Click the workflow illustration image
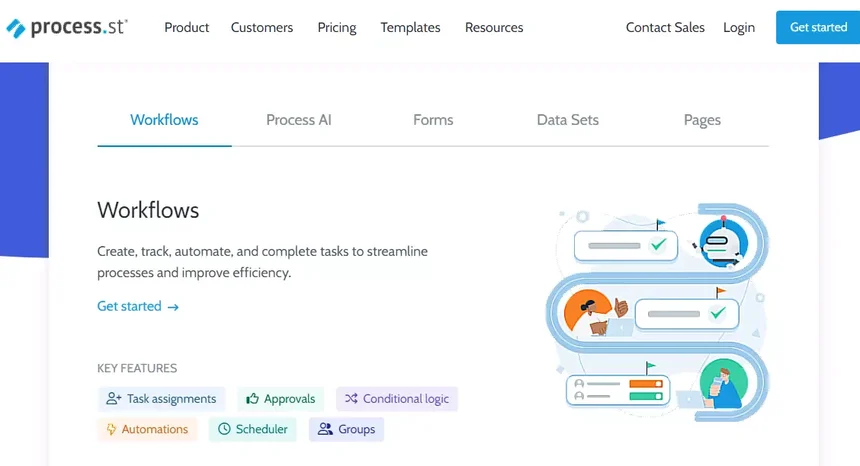This screenshot has width=860, height=466. [657, 308]
